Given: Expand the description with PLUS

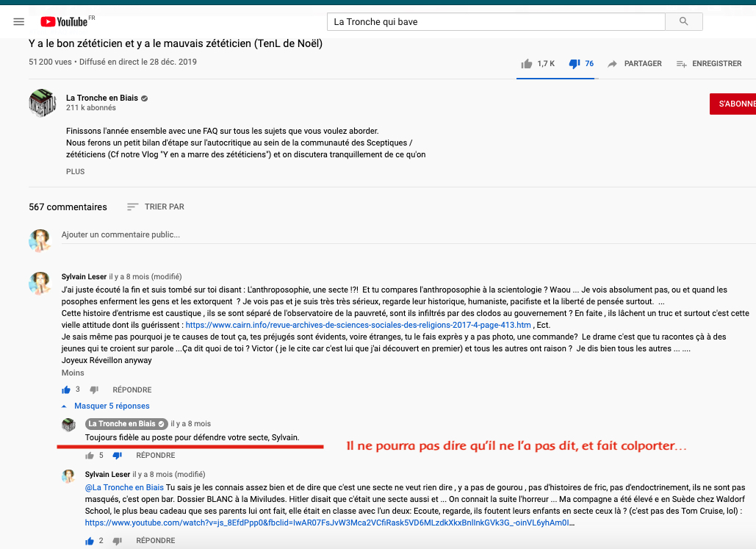Looking at the screenshot, I should [x=75, y=172].
